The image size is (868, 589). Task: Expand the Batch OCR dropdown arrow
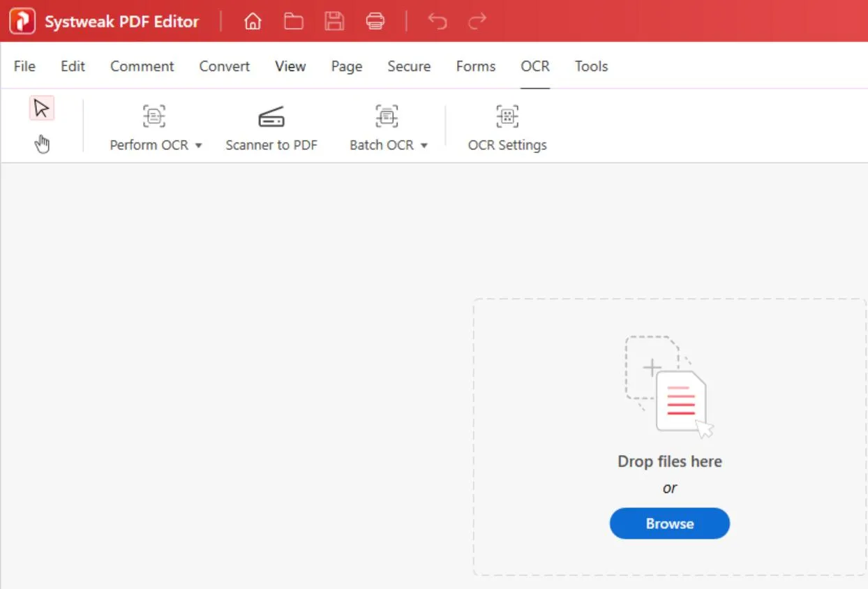click(x=424, y=146)
